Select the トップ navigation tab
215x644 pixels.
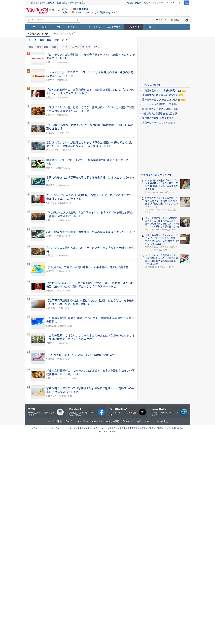pyautogui.click(x=31, y=27)
